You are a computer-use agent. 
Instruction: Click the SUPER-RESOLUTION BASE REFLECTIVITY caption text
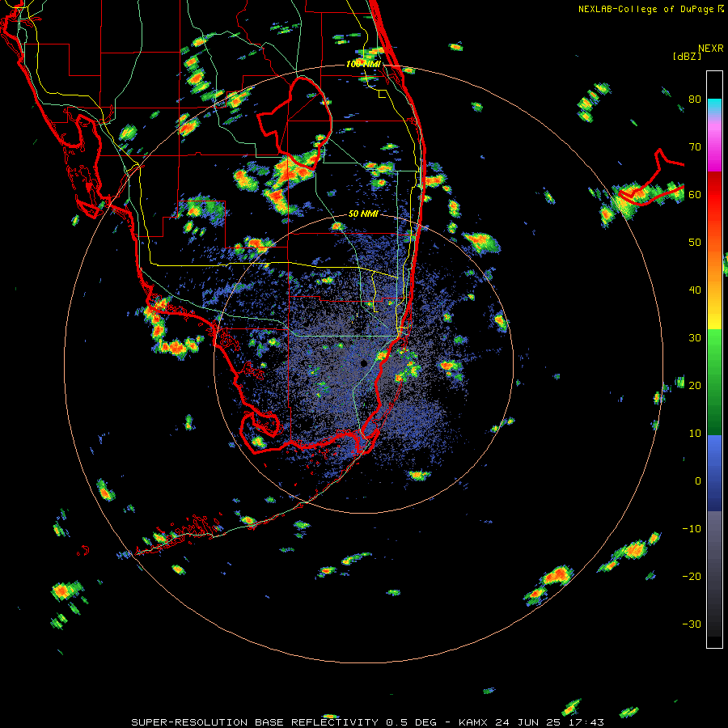255,722
